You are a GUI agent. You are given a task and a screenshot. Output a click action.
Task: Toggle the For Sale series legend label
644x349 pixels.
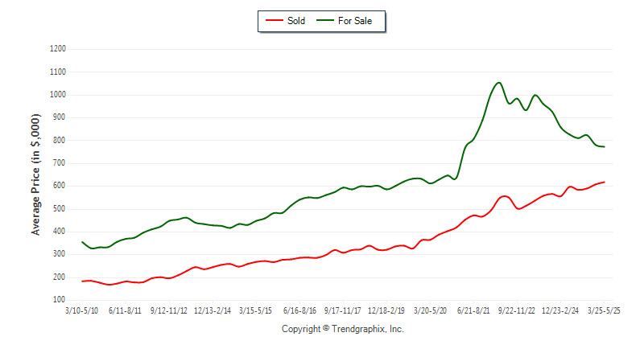point(355,21)
